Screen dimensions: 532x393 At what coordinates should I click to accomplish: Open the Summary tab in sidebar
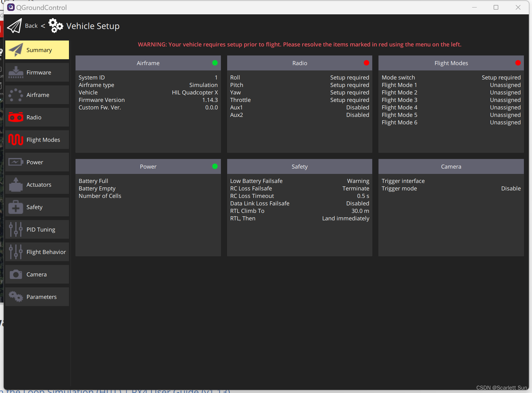(37, 50)
